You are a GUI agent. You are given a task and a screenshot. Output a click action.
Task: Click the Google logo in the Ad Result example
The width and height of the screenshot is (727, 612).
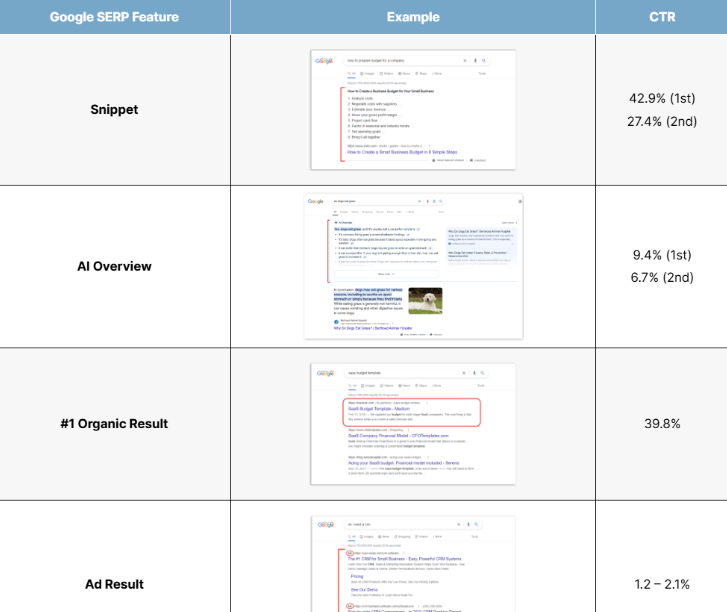click(x=325, y=523)
